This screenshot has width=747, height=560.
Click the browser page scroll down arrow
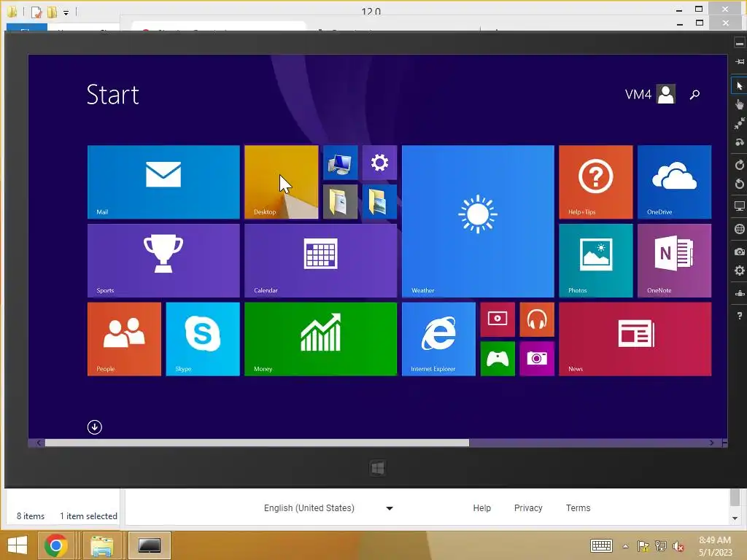735,518
